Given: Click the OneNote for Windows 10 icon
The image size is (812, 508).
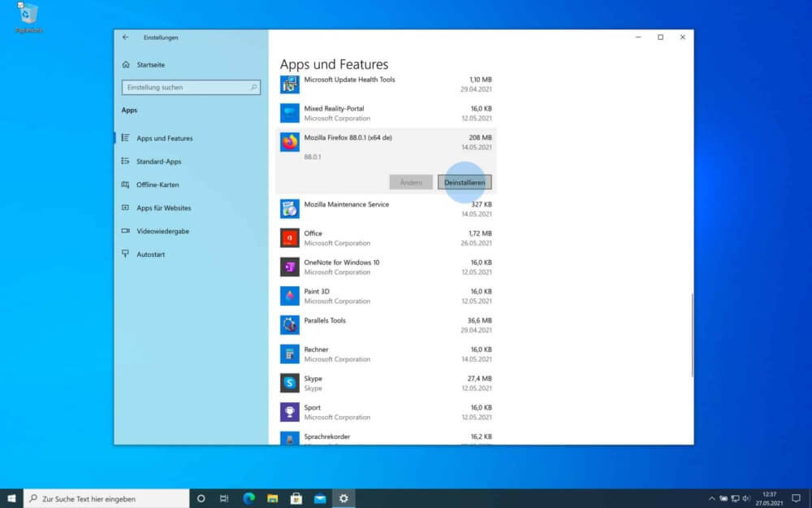Looking at the screenshot, I should coord(290,267).
